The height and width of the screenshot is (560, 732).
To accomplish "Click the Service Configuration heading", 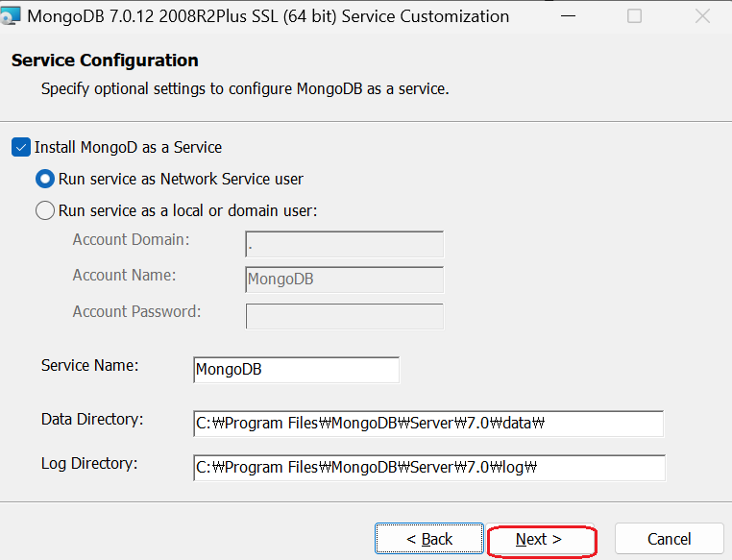I will point(105,61).
